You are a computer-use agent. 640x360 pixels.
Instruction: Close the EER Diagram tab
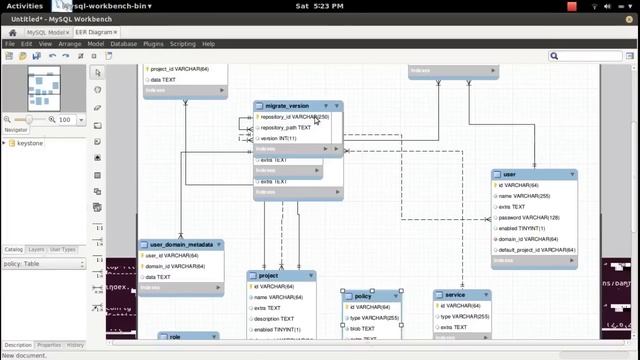(116, 32)
